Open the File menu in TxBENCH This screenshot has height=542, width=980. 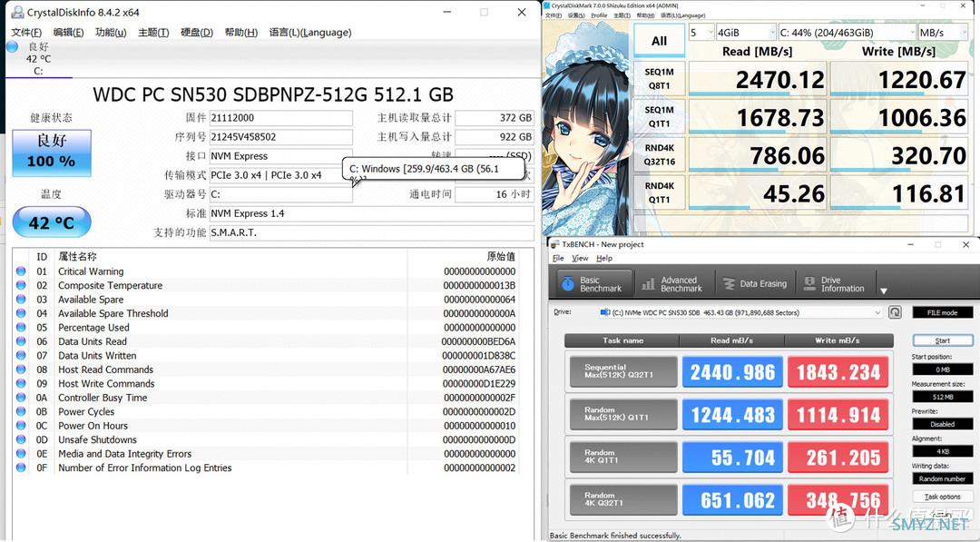tap(558, 258)
